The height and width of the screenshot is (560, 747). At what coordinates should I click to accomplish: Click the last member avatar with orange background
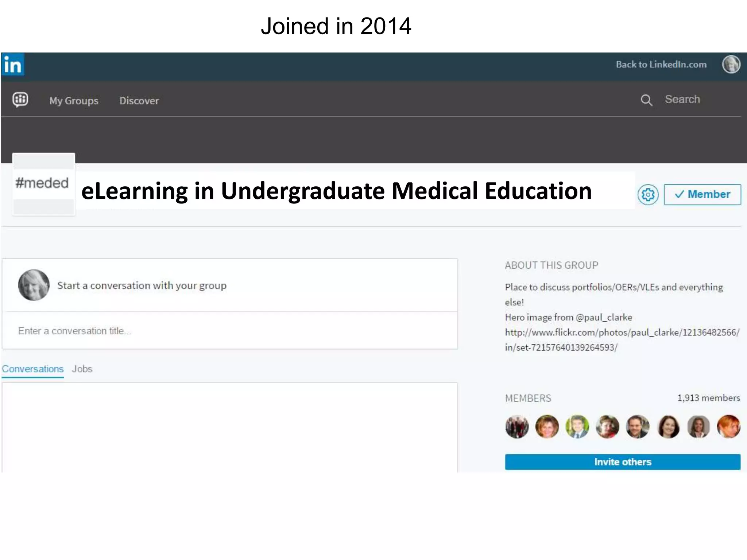click(x=729, y=427)
